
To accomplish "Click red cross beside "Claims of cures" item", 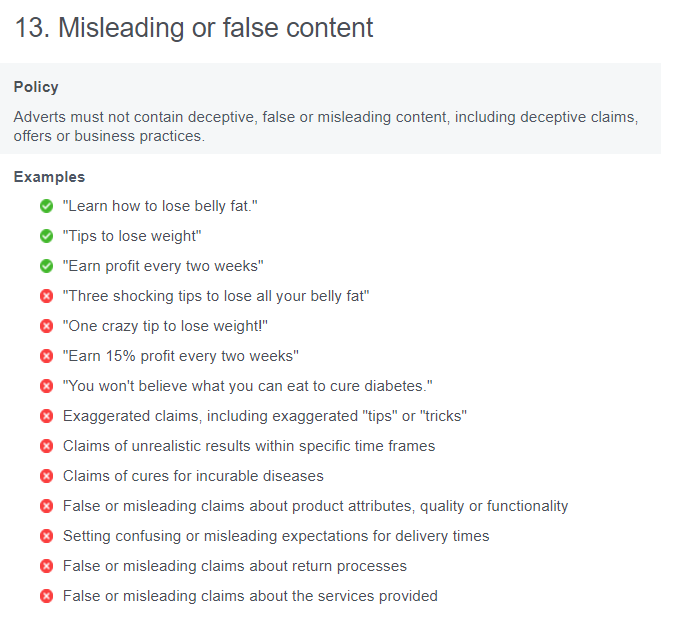I will (x=46, y=476).
